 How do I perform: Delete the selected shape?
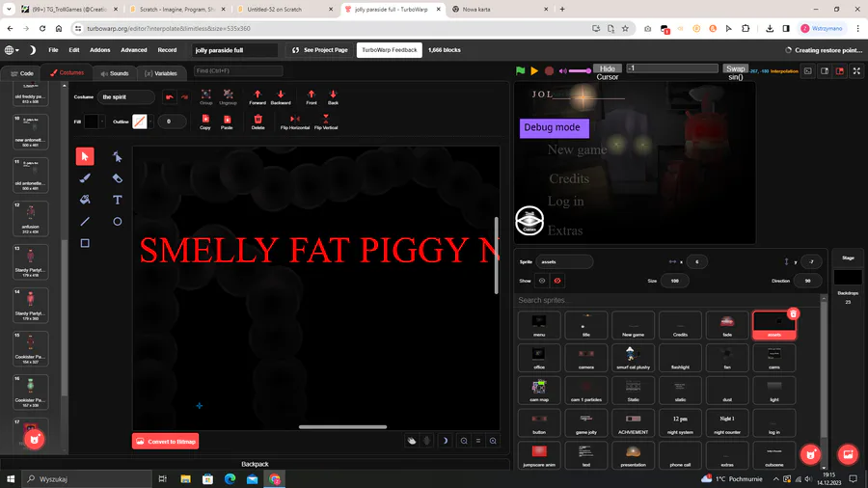pyautogui.click(x=258, y=122)
